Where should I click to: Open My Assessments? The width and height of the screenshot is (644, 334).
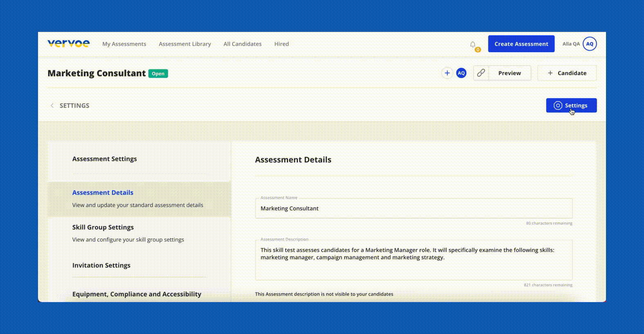tap(124, 44)
